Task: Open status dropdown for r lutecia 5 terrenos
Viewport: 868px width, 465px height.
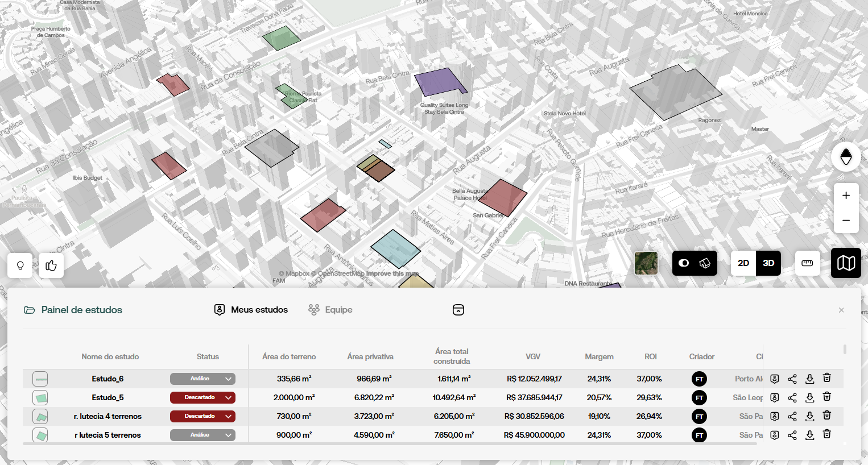Action: (202, 435)
